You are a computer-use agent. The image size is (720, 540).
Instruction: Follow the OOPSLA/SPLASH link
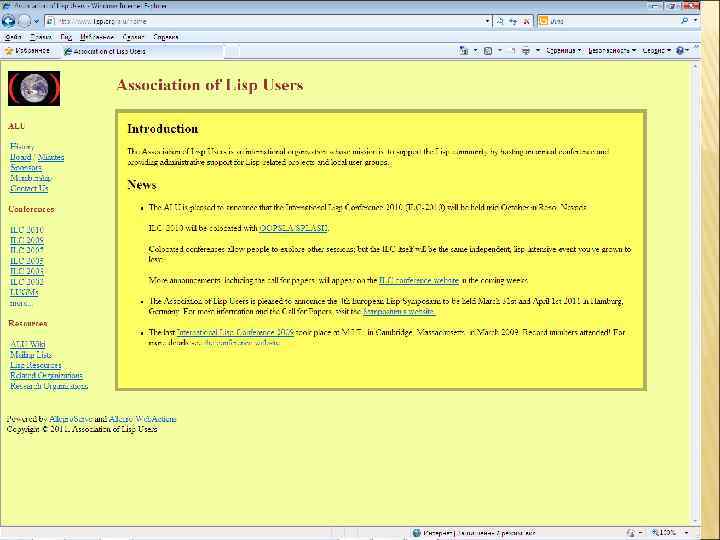(x=294, y=228)
